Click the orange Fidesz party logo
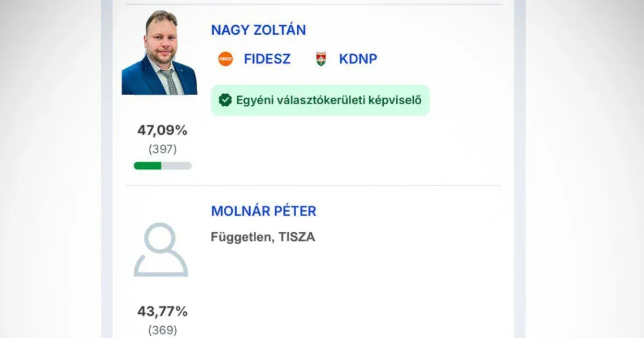Image resolution: width=644 pixels, height=338 pixels. click(225, 59)
